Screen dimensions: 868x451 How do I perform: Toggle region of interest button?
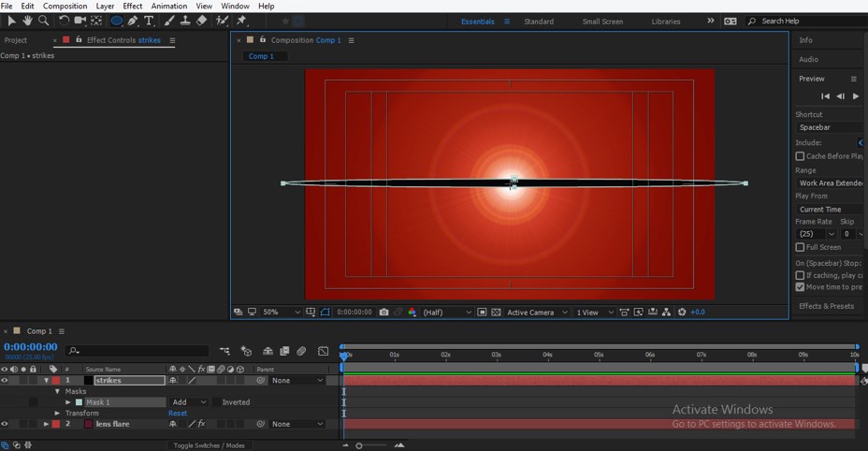(x=482, y=312)
